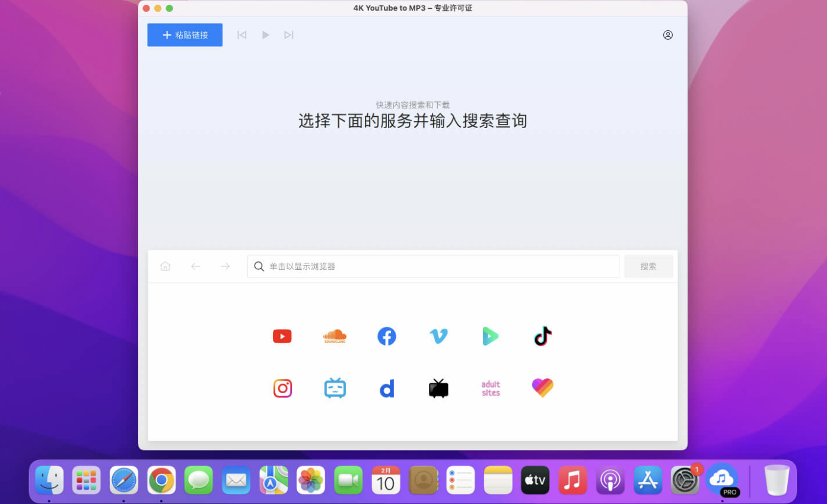Skip to previous track
This screenshot has width=827, height=504.
[x=241, y=35]
